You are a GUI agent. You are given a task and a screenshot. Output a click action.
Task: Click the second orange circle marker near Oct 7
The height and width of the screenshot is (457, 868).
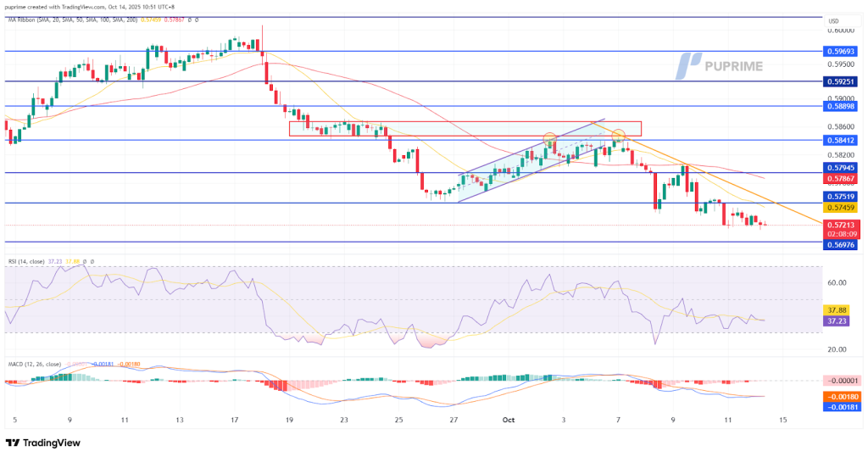[x=619, y=134]
